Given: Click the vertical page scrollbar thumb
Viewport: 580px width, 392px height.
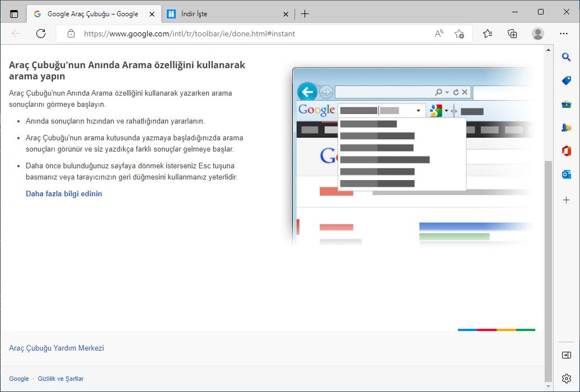Looking at the screenshot, I should [548, 272].
